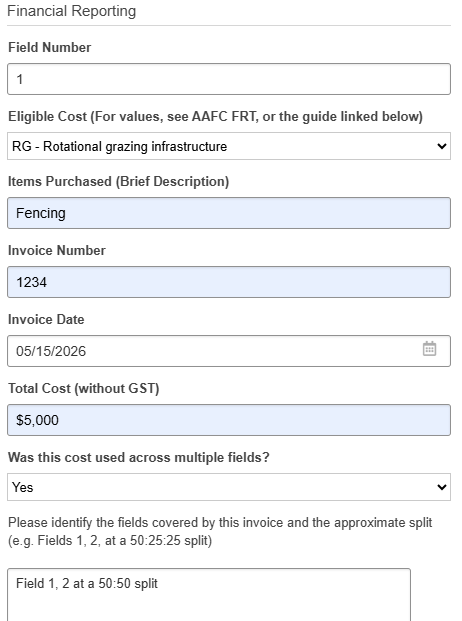Open the multiple fields Yes dropdown arrow
Image resolution: width=462 pixels, height=621 pixels.
pos(441,487)
